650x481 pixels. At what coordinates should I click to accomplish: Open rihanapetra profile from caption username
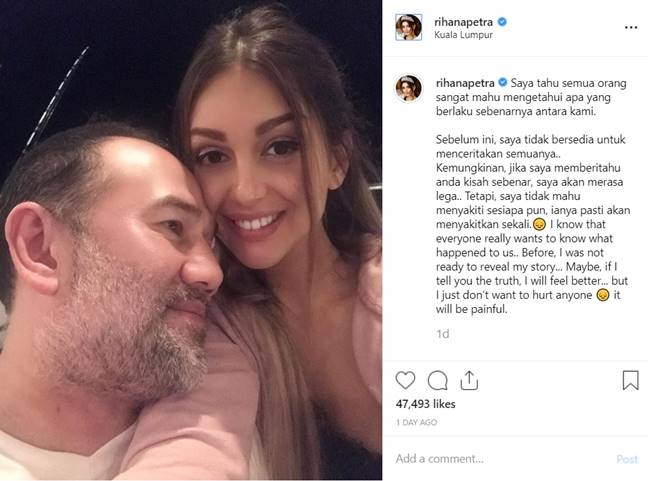[x=465, y=82]
